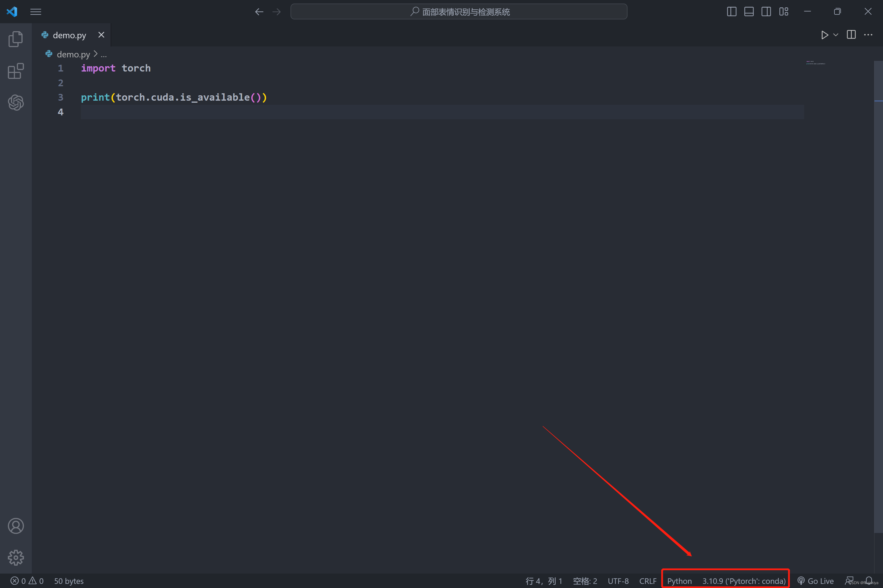The height and width of the screenshot is (588, 883).
Task: Open the errors and warnings status item
Action: 26,581
